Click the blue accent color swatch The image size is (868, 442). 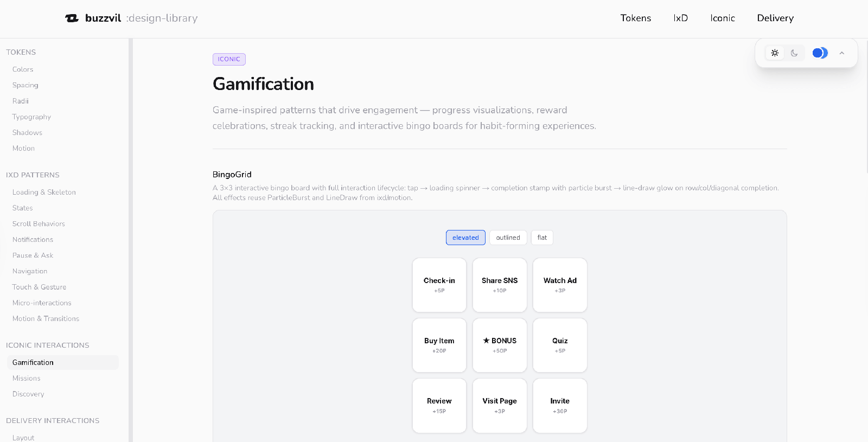coord(820,53)
